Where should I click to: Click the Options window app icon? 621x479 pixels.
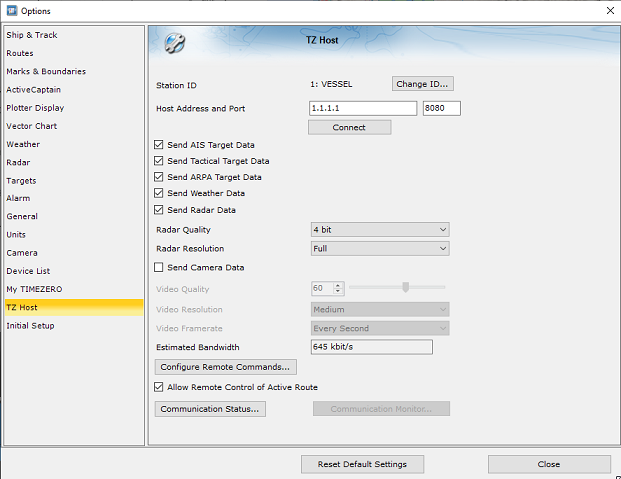tap(12, 11)
